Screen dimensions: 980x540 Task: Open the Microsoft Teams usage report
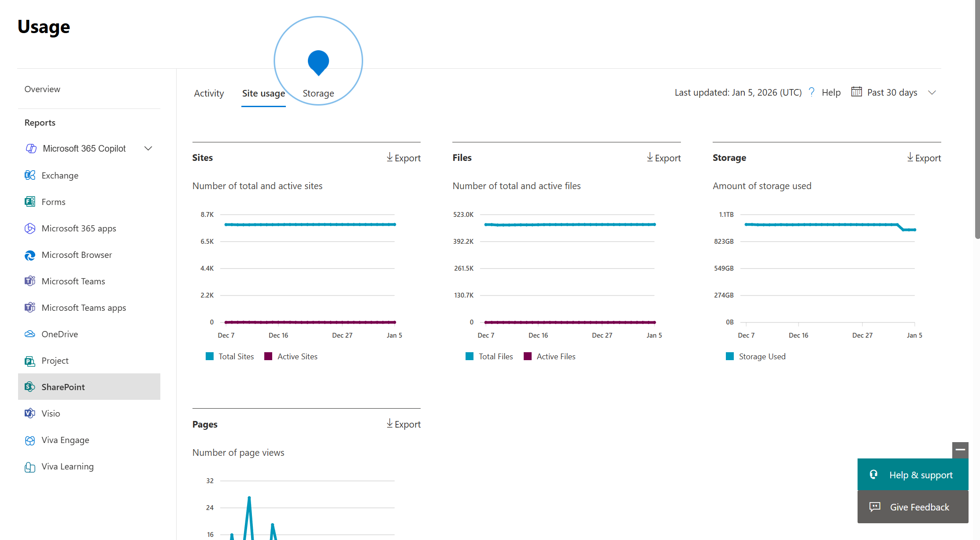coord(73,281)
